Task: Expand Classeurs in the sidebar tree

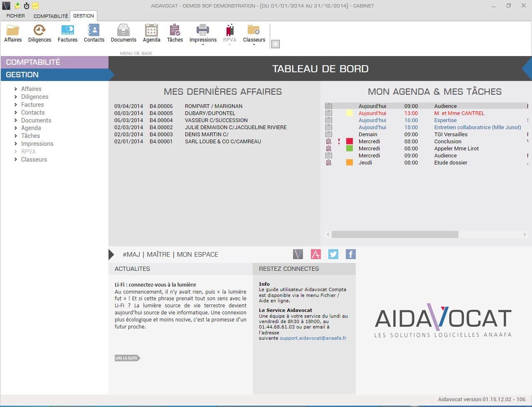Action: (15, 159)
